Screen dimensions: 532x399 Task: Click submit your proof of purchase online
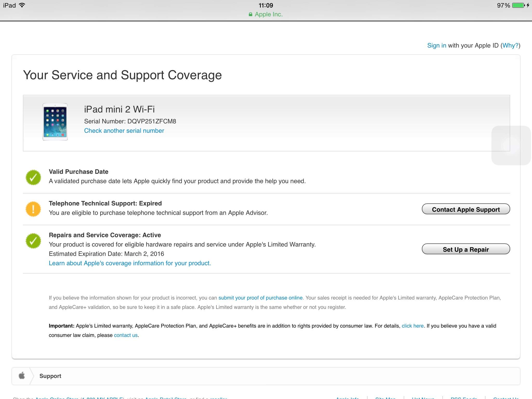point(260,298)
